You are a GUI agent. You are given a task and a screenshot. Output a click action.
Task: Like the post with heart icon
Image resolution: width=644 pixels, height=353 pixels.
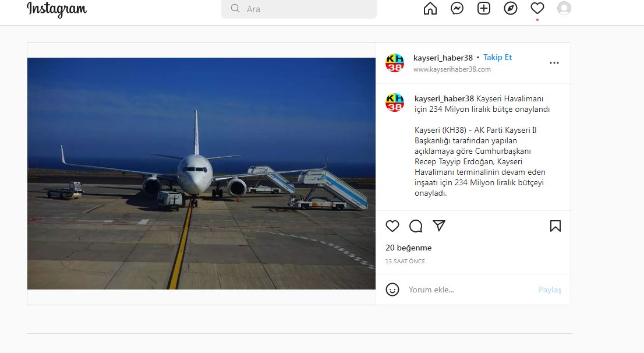(393, 226)
